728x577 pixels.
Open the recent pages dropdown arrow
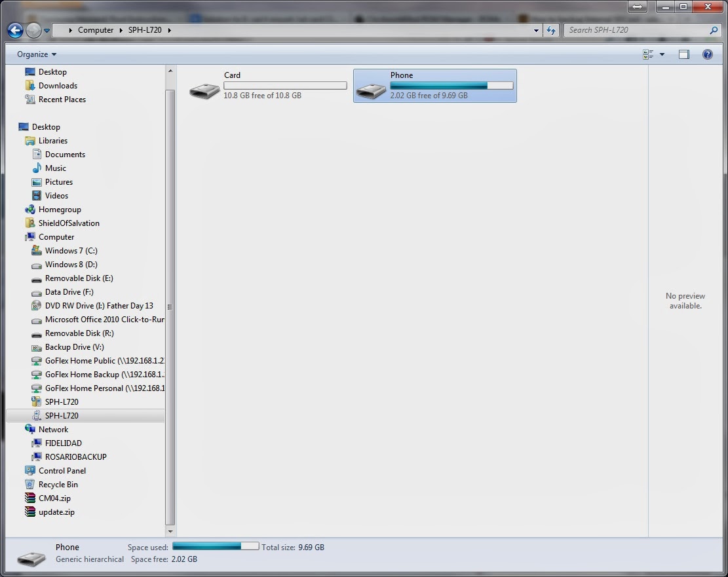47,31
